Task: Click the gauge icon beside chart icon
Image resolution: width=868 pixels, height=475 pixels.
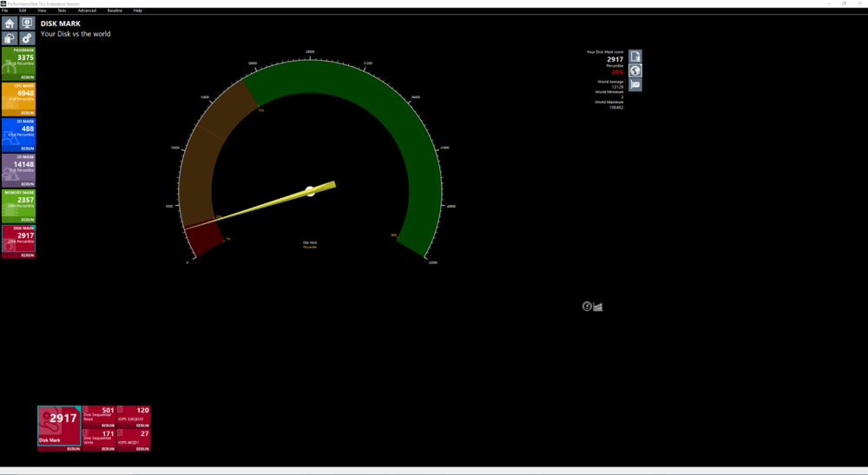Action: point(587,306)
